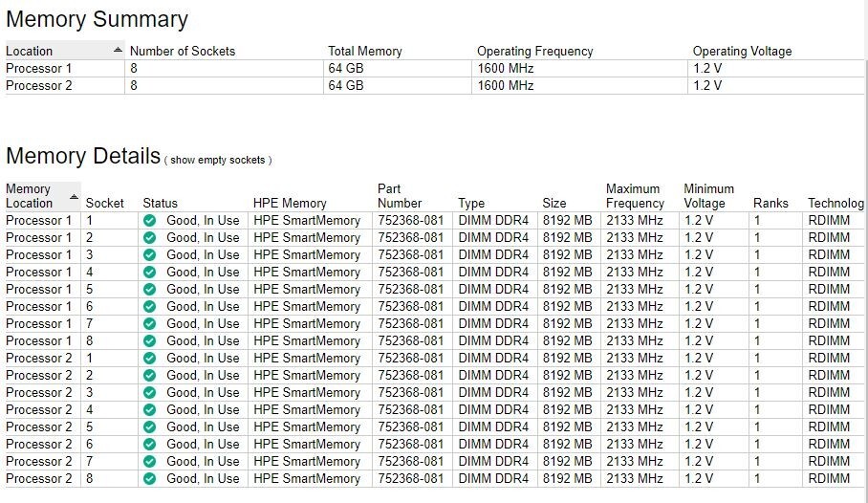Click sort arrow in summary Location header
The image size is (868, 503).
pos(118,49)
